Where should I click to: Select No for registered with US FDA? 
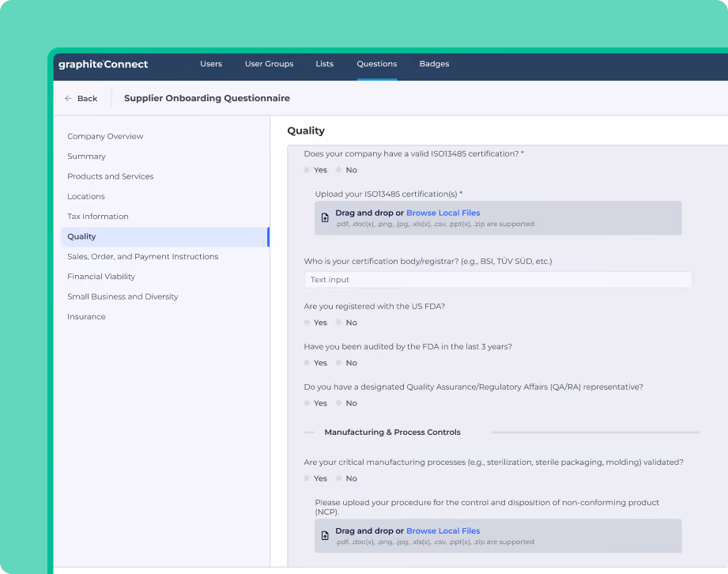(339, 323)
